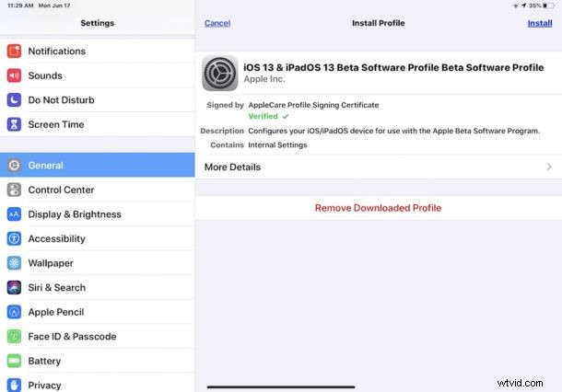Open Siri & Search settings
The image size is (562, 392).
tap(98, 287)
